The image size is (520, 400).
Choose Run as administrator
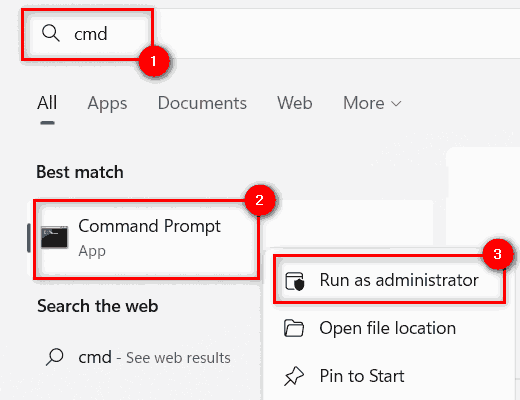(x=389, y=280)
